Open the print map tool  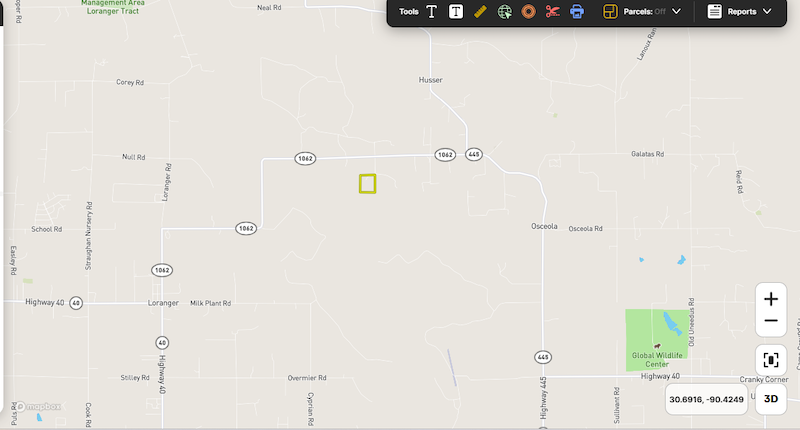point(577,11)
